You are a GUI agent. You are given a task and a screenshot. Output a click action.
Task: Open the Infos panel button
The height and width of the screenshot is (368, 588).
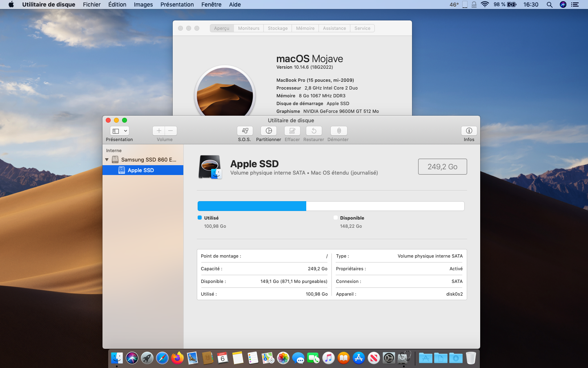click(x=469, y=131)
